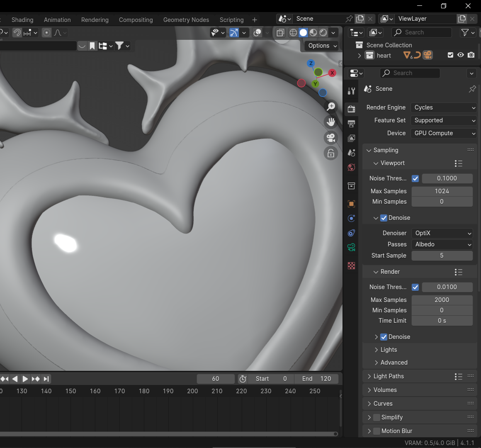The width and height of the screenshot is (481, 448).
Task: Toggle X-ray view in viewport header
Action: (x=281, y=33)
